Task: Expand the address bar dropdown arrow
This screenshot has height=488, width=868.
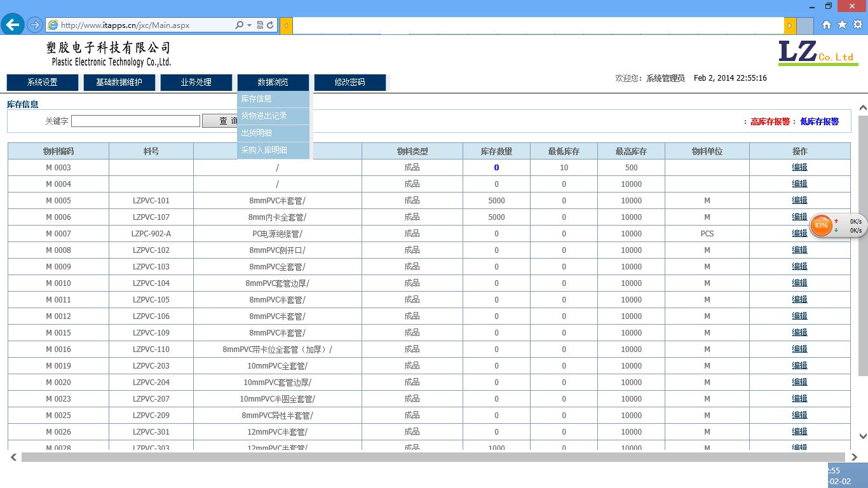Action: tap(249, 25)
